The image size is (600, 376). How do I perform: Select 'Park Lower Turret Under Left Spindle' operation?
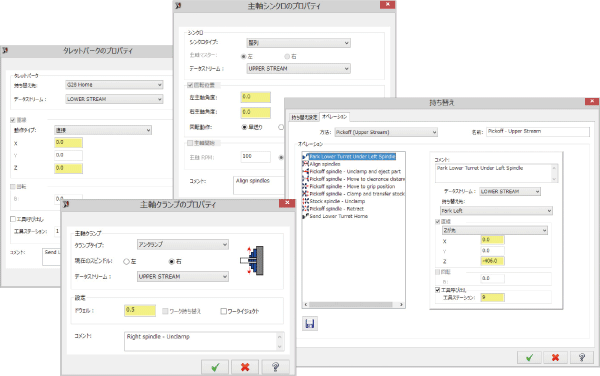(x=352, y=156)
